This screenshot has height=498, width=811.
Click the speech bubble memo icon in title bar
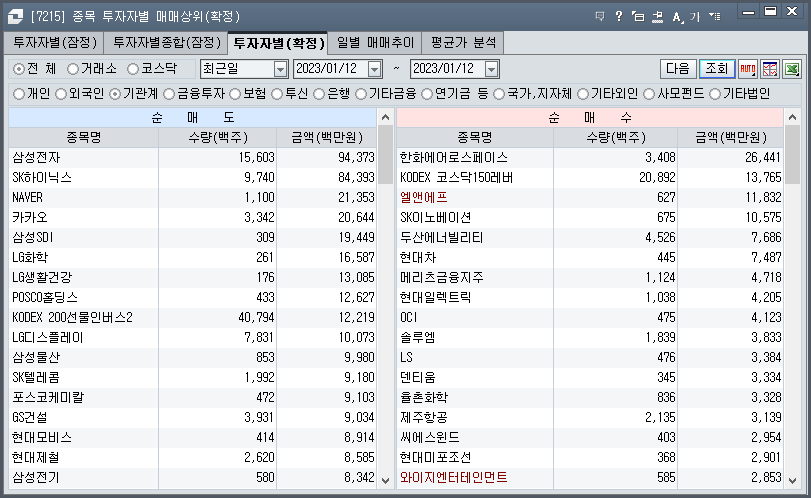[600, 17]
